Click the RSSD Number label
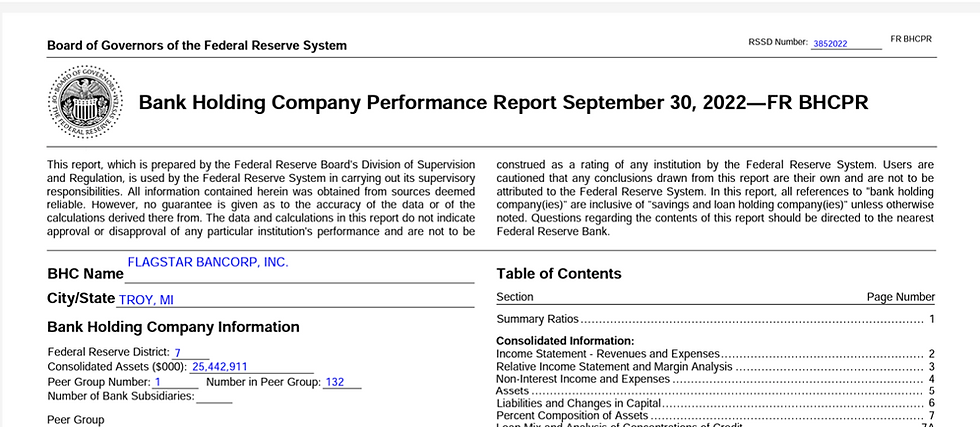This screenshot has height=427, width=980. click(778, 43)
